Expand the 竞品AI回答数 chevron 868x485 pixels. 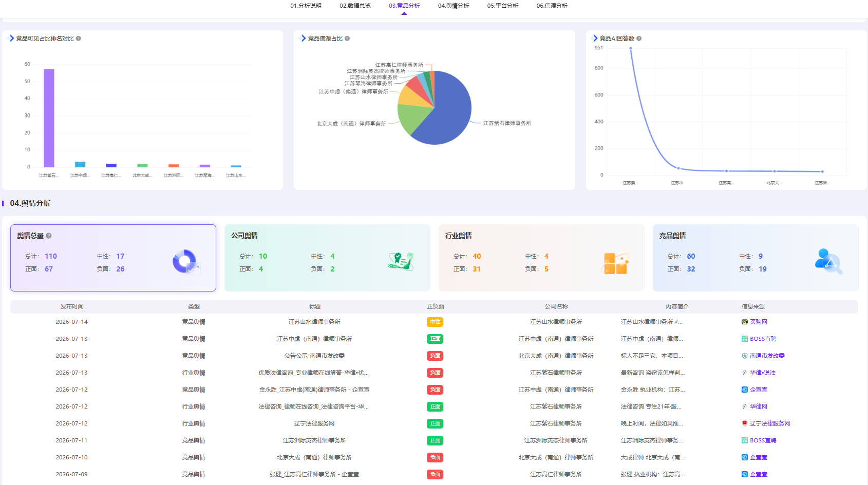595,38
